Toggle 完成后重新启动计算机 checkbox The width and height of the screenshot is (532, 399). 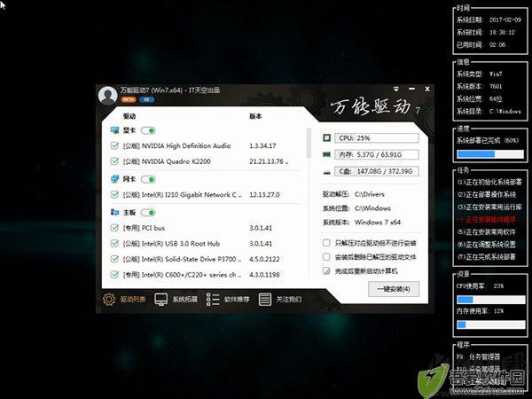[326, 270]
